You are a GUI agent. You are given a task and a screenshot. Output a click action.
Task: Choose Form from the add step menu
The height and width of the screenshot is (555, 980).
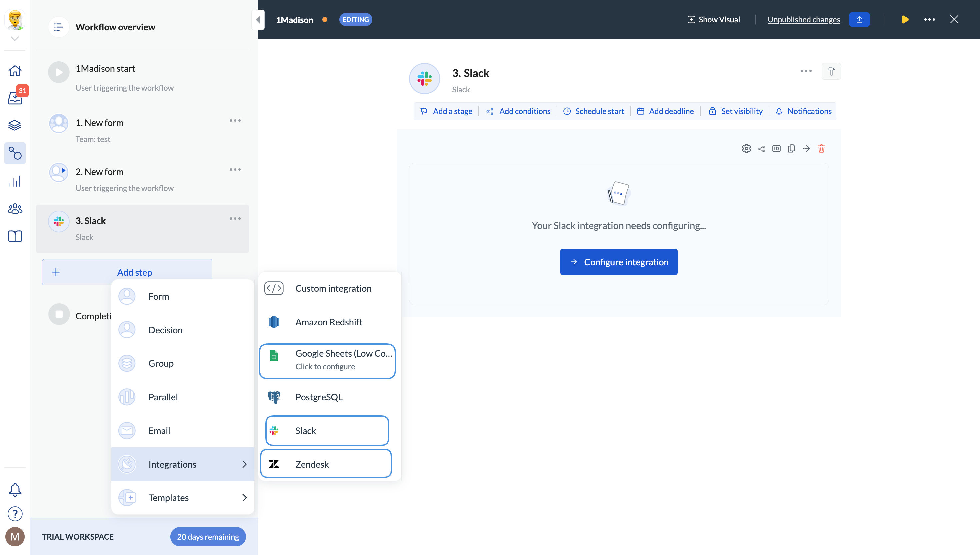[183, 296]
